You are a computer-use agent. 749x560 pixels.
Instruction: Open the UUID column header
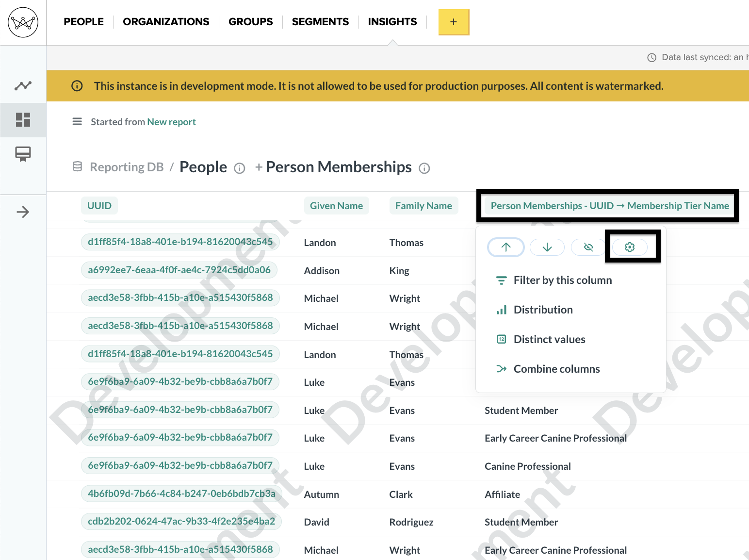pyautogui.click(x=99, y=206)
